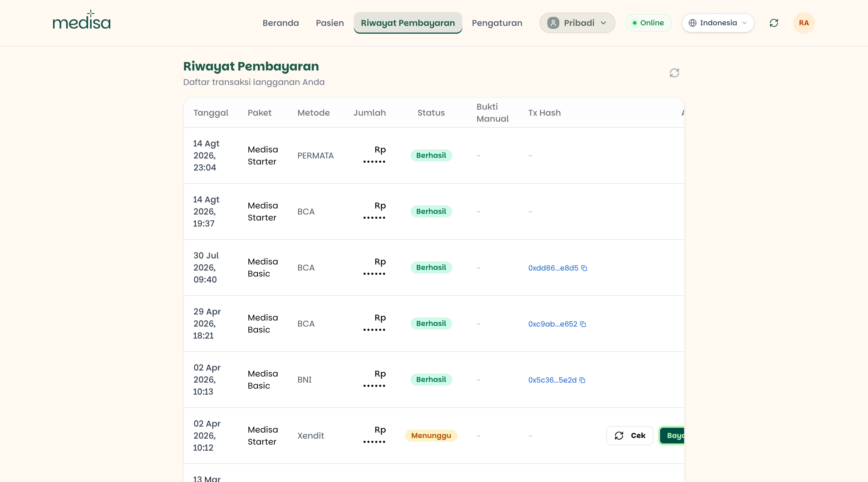Click the Berhasil badge in PERMATA row
This screenshot has width=868, height=482.
click(431, 155)
